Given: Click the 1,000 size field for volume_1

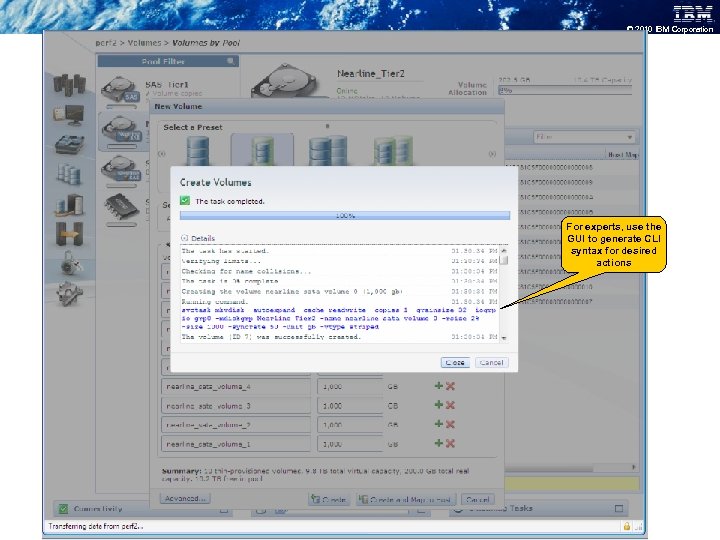Looking at the screenshot, I should [350, 444].
